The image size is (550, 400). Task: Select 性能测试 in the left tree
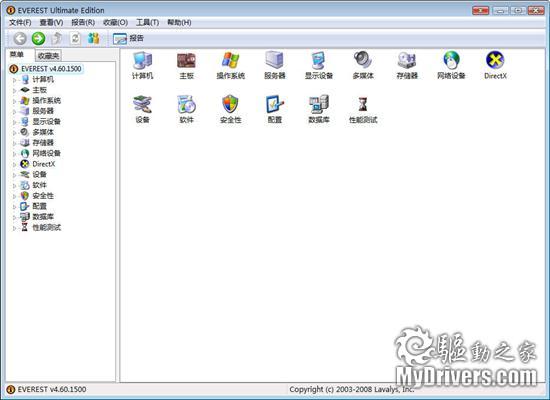47,227
